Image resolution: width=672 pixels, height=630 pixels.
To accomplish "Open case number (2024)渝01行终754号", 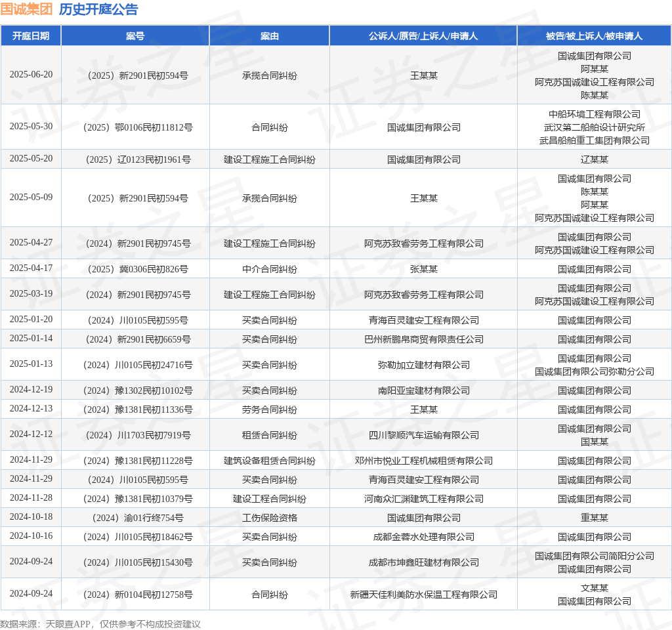I will click(x=135, y=518).
